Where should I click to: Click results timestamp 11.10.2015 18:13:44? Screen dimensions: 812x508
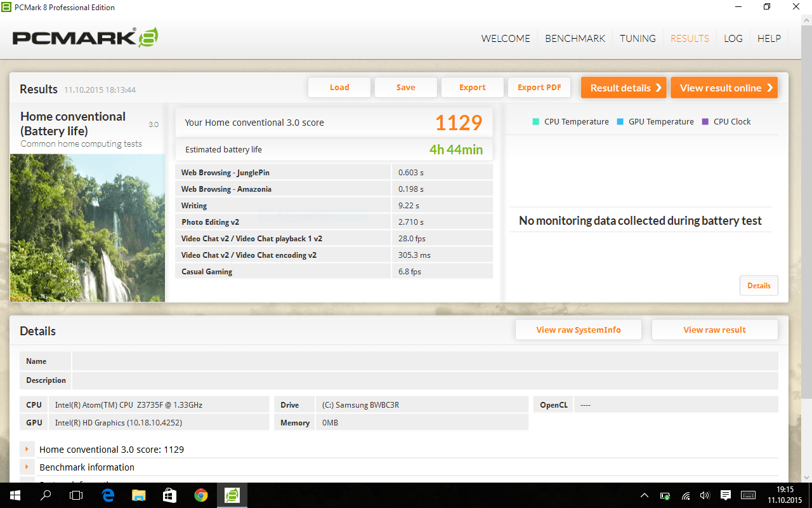100,90
